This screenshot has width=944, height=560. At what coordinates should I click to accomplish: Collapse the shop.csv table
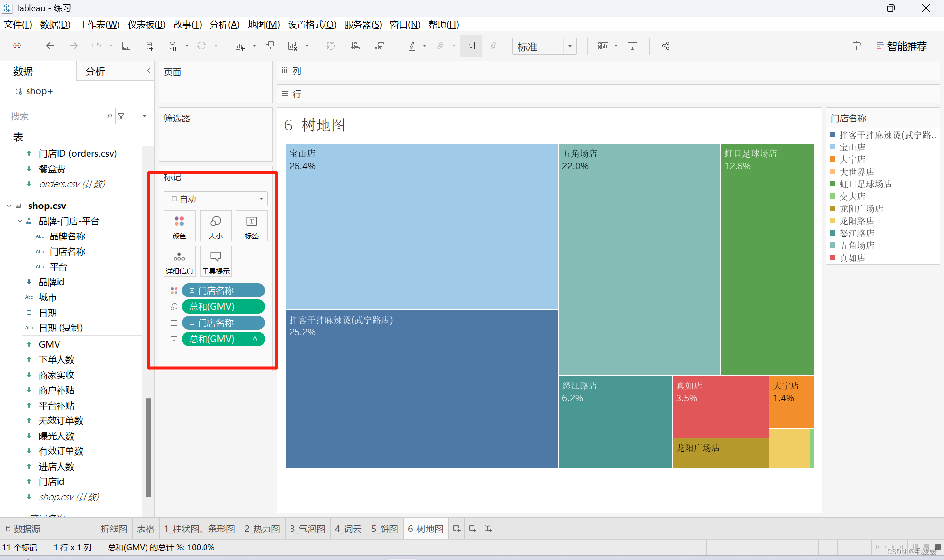click(9, 206)
